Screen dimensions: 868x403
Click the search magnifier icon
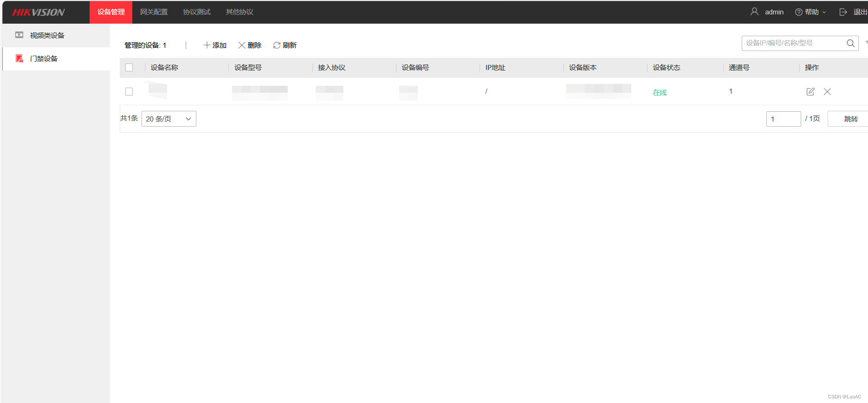tap(850, 43)
